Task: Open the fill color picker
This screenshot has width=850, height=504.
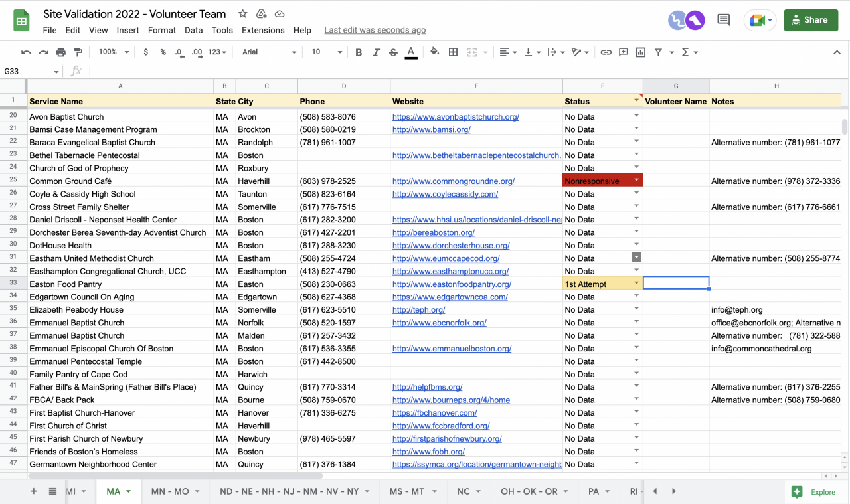Action: point(435,52)
